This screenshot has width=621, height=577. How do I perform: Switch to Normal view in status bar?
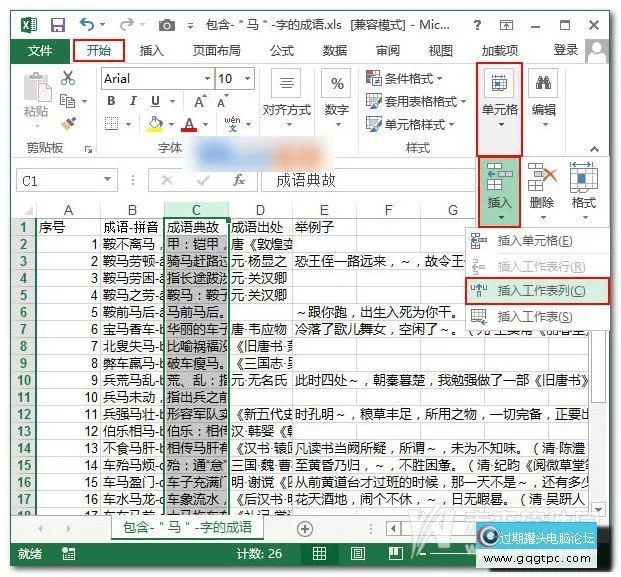319,553
